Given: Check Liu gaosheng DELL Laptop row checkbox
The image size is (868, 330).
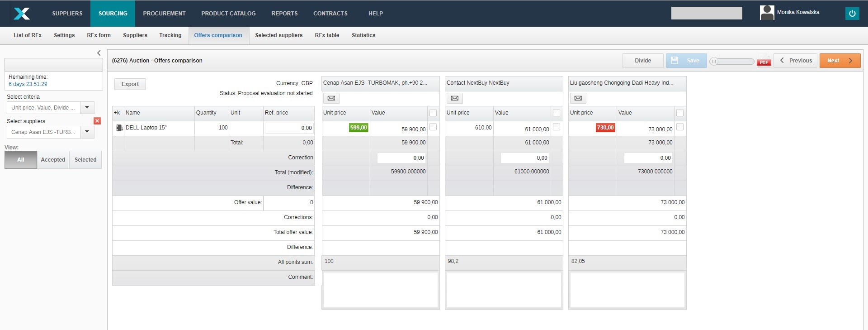Looking at the screenshot, I should 680,127.
